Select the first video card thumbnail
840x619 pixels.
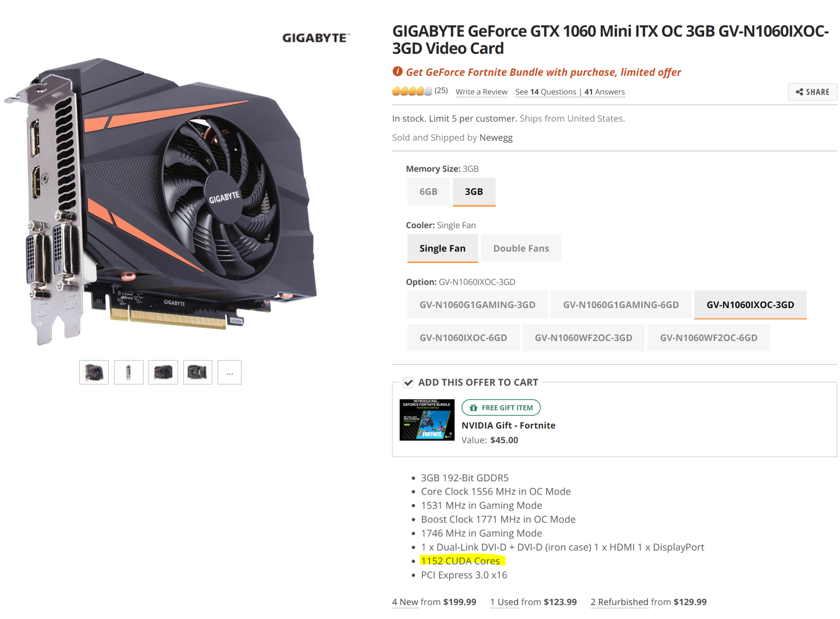94,372
